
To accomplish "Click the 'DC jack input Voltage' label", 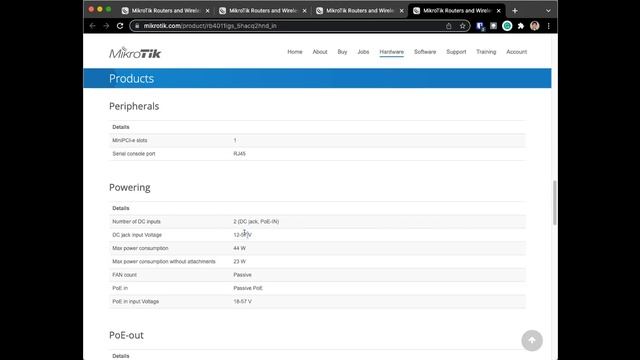I will click(137, 235).
